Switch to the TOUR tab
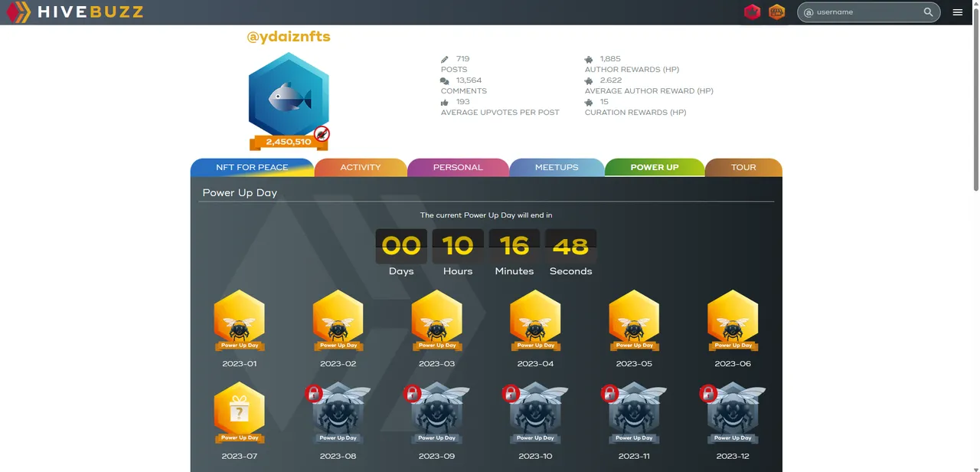The height and width of the screenshot is (472, 980). [x=743, y=167]
